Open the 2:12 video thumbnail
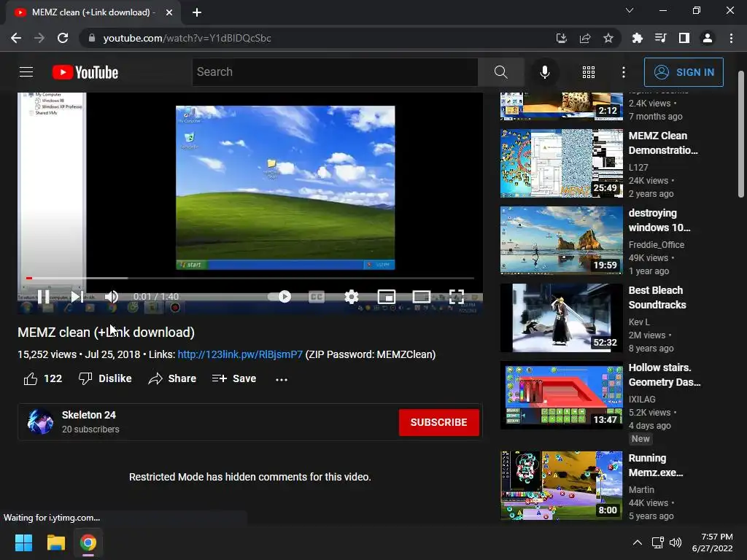Viewport: 747px width, 560px height. pyautogui.click(x=561, y=106)
